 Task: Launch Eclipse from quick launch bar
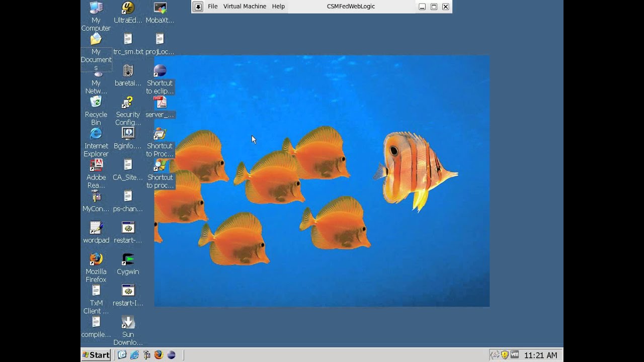(172, 355)
